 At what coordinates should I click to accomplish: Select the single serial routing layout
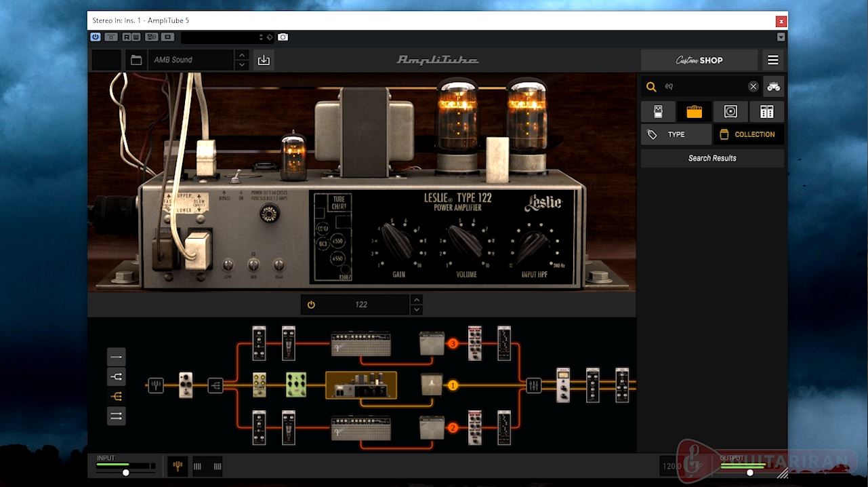(117, 357)
